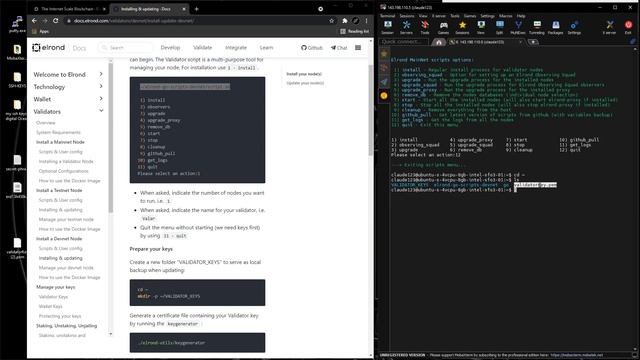This screenshot has height=360, width=640.
Task: Click the red Exit icon in MobaXterm
Action: coord(628,27)
